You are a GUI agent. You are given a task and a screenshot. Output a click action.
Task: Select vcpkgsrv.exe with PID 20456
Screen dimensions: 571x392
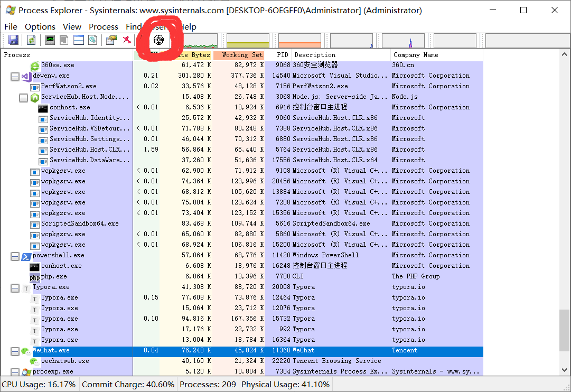point(242,181)
